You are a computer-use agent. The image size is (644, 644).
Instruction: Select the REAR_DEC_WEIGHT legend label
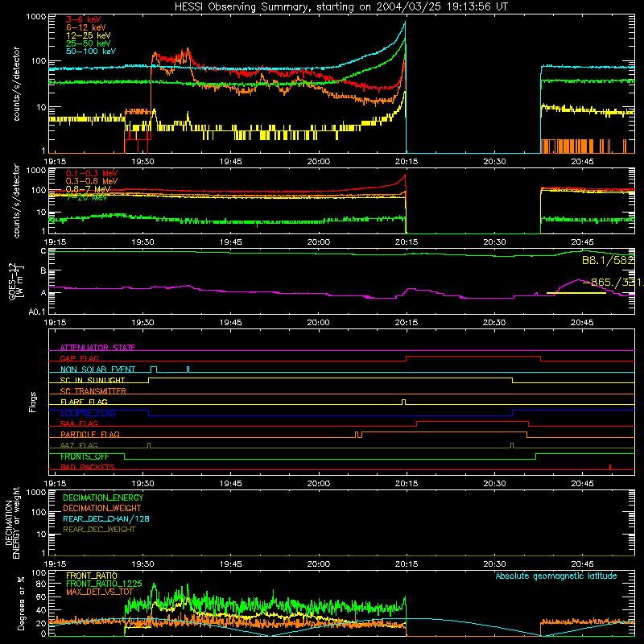pyautogui.click(x=99, y=530)
